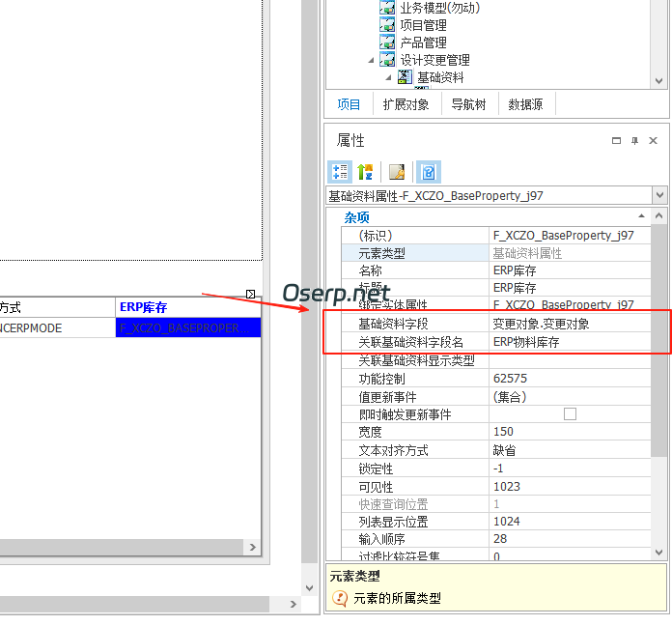Toggle the help description icon in properties toolbar
Viewport: 672px width, 625px height.
tap(428, 172)
